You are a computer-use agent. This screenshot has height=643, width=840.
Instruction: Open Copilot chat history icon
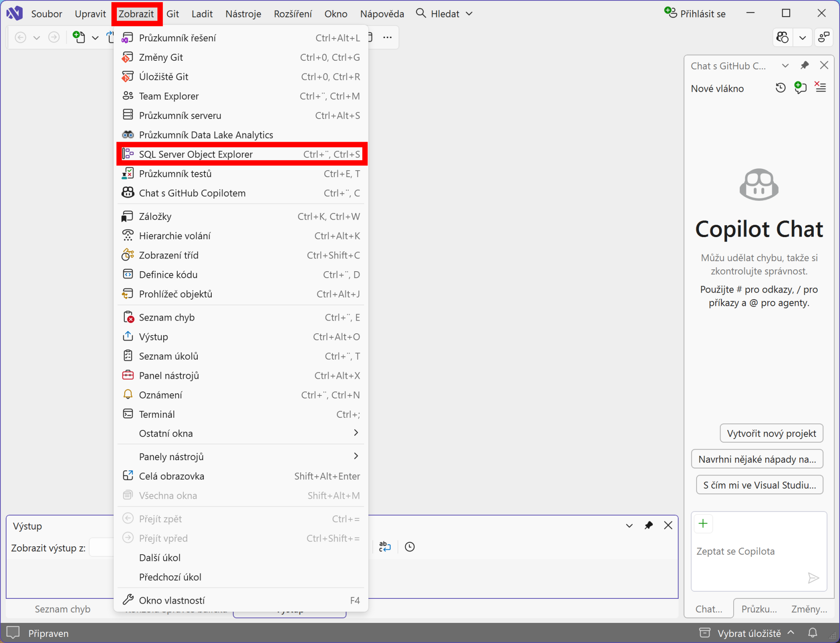click(780, 88)
